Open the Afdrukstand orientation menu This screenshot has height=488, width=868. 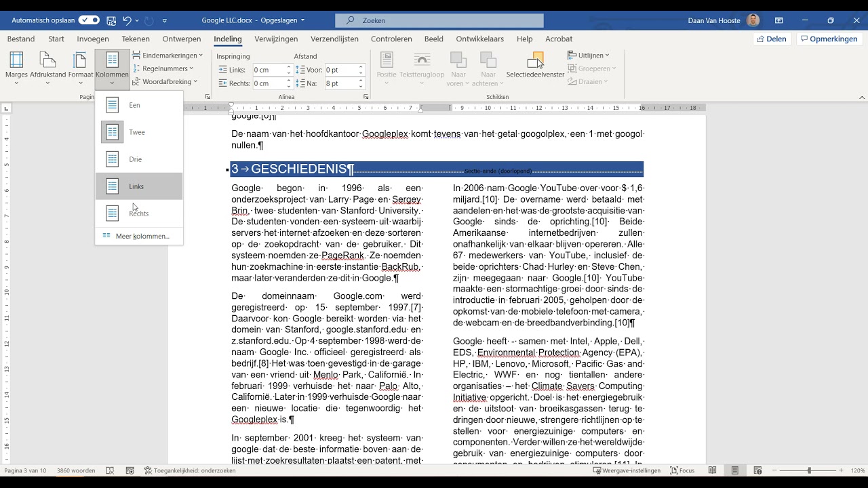47,69
